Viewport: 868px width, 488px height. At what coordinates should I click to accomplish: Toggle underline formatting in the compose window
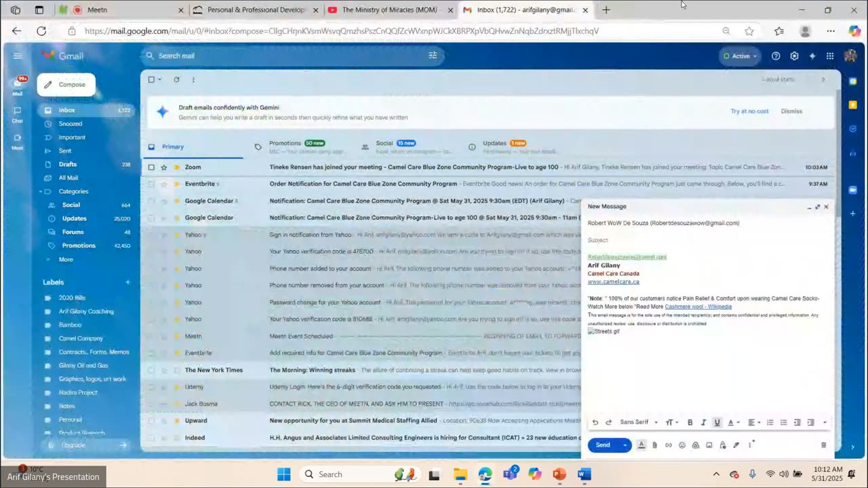[x=717, y=422]
